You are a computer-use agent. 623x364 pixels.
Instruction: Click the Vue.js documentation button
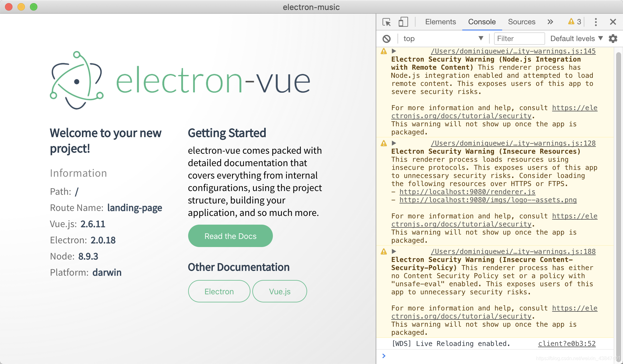(279, 291)
